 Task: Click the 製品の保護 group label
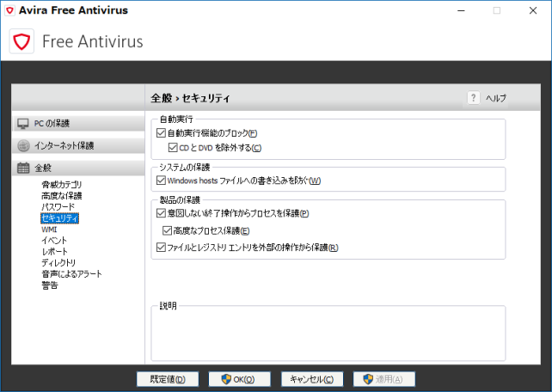[180, 200]
